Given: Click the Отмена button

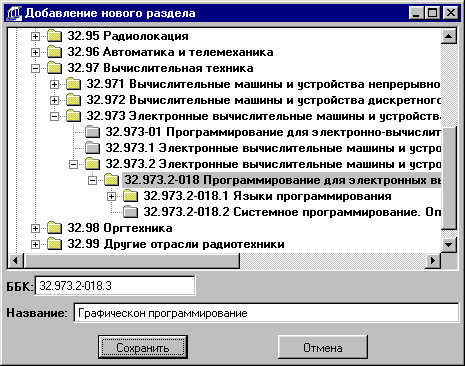Looking at the screenshot, I should [x=323, y=348].
